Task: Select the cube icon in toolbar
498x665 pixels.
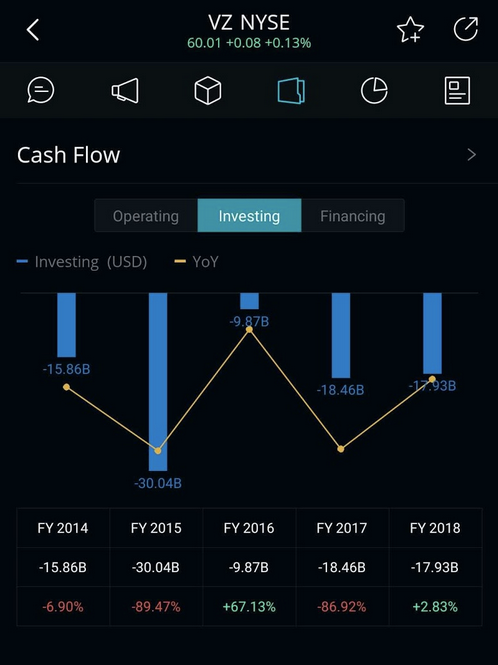Action: pyautogui.click(x=207, y=90)
